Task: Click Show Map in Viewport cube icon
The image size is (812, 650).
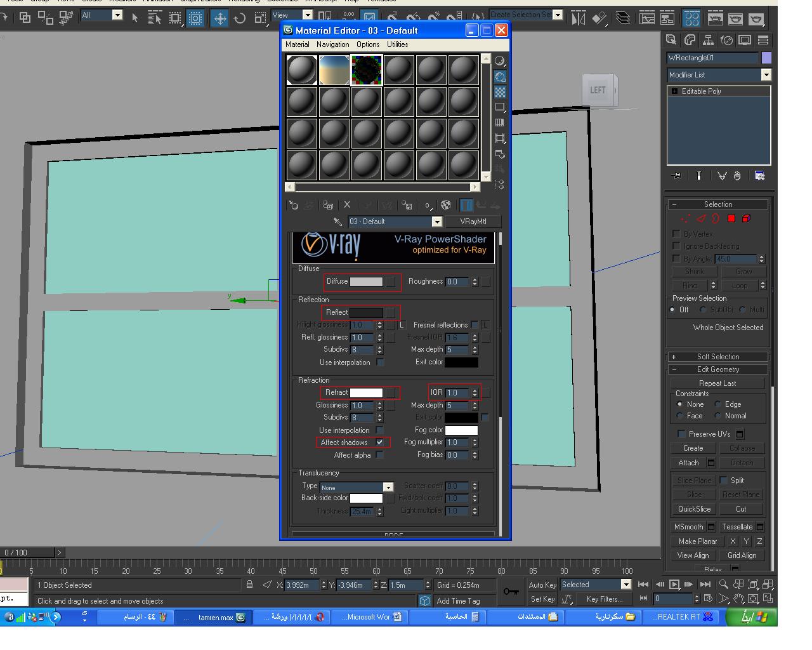Action: [x=446, y=205]
